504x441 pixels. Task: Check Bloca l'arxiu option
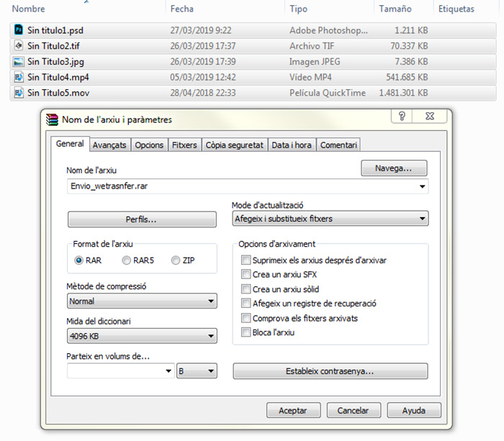[246, 332]
